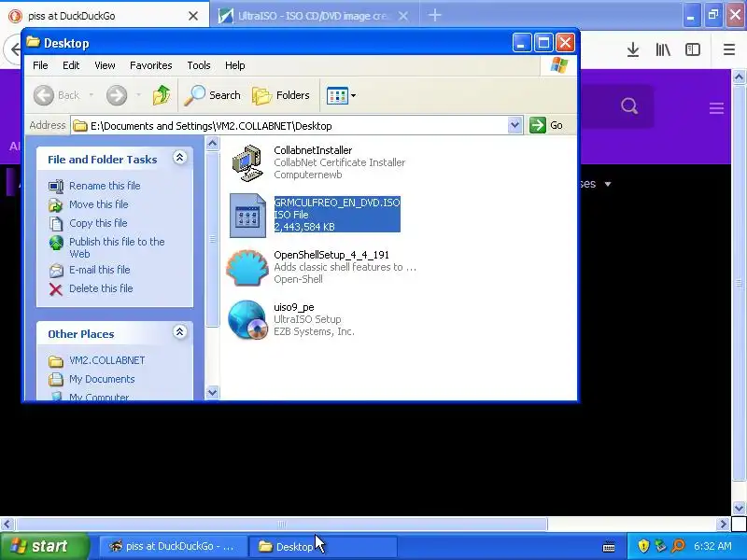Collapse the Other Places panel

[179, 332]
